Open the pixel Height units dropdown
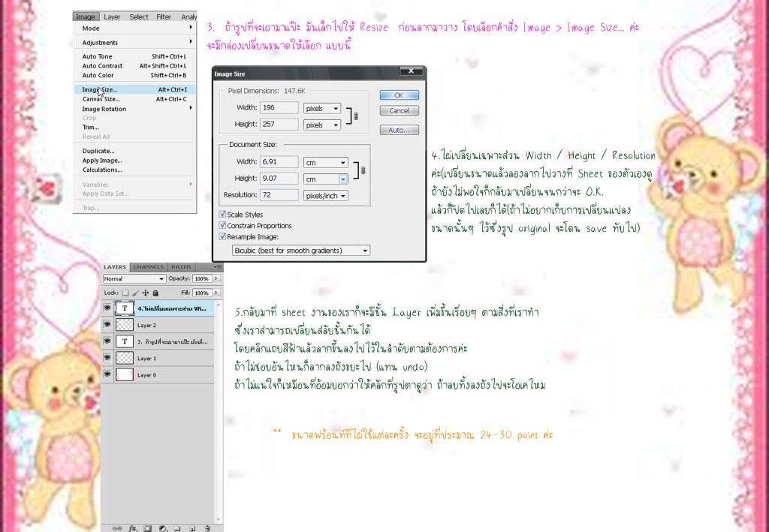The height and width of the screenshot is (532, 769). (321, 125)
